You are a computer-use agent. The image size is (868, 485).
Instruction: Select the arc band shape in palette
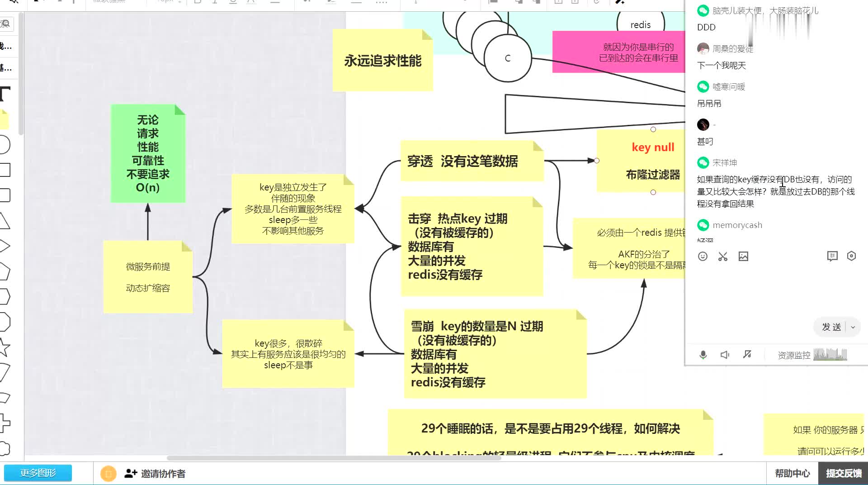pos(4,398)
